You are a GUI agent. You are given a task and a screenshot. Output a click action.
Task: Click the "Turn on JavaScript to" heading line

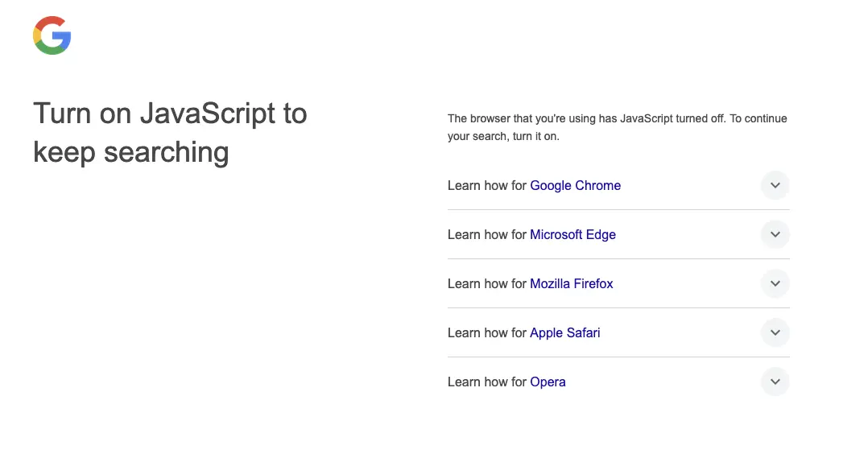tap(170, 113)
